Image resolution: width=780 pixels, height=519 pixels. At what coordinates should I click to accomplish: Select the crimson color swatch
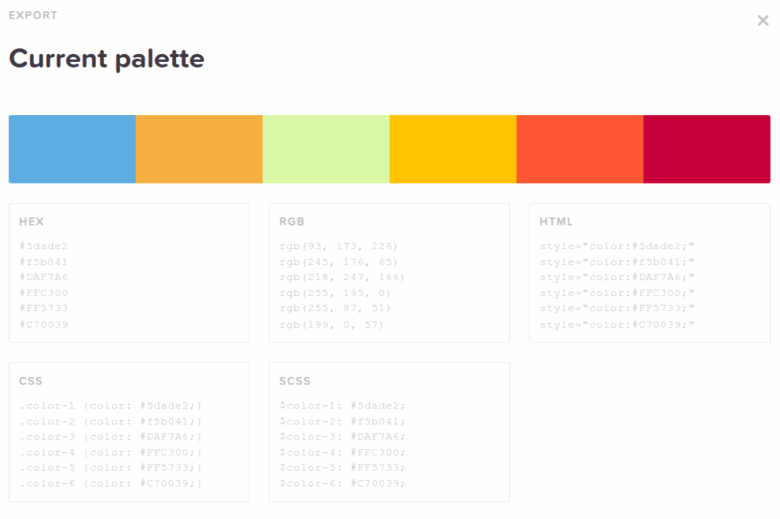coord(706,149)
